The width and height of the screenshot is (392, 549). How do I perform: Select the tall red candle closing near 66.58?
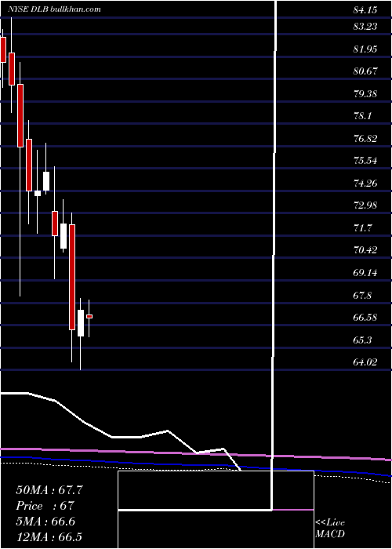[72, 277]
